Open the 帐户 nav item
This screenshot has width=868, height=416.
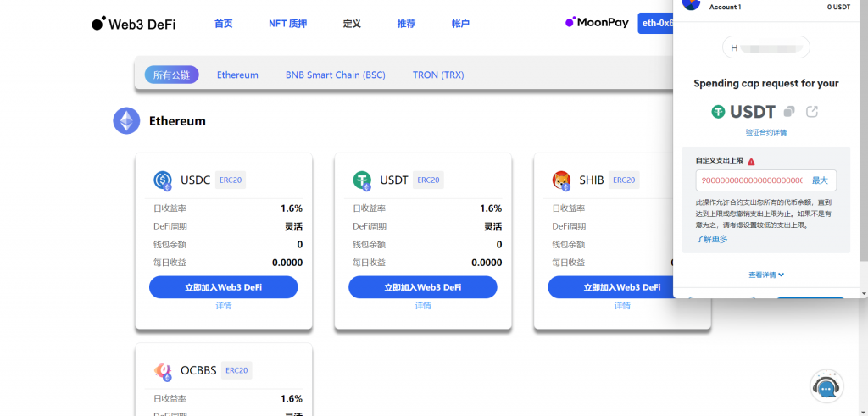(460, 24)
